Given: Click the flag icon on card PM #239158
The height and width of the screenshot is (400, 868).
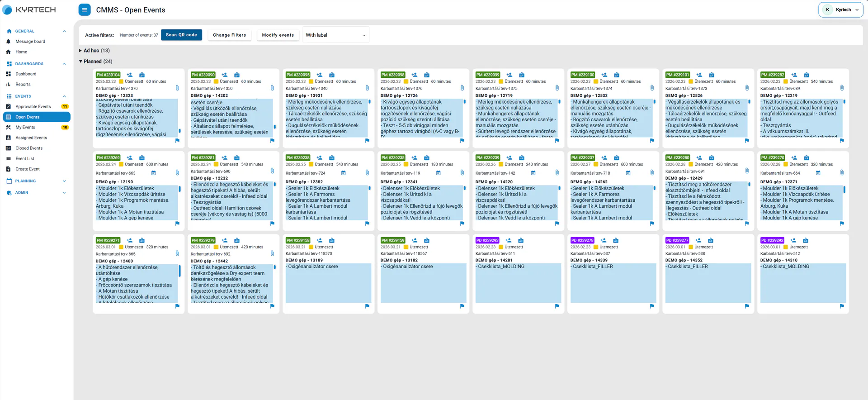Looking at the screenshot, I should [367, 306].
